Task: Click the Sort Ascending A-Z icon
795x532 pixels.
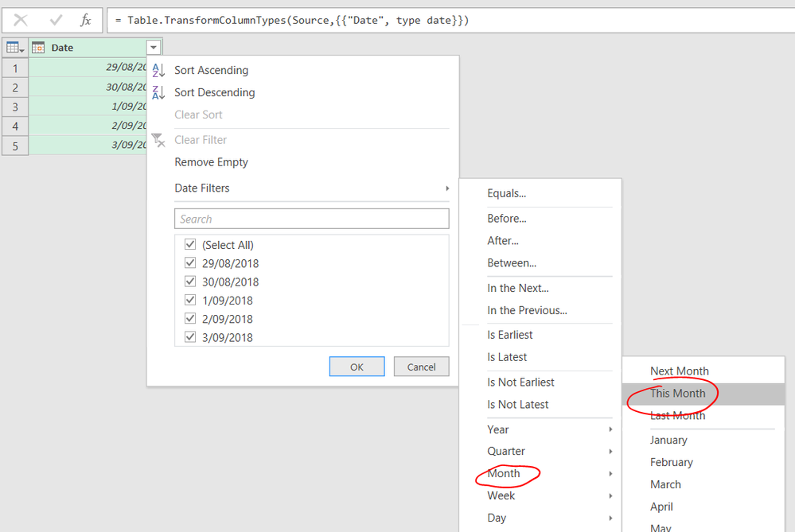Action: point(158,71)
